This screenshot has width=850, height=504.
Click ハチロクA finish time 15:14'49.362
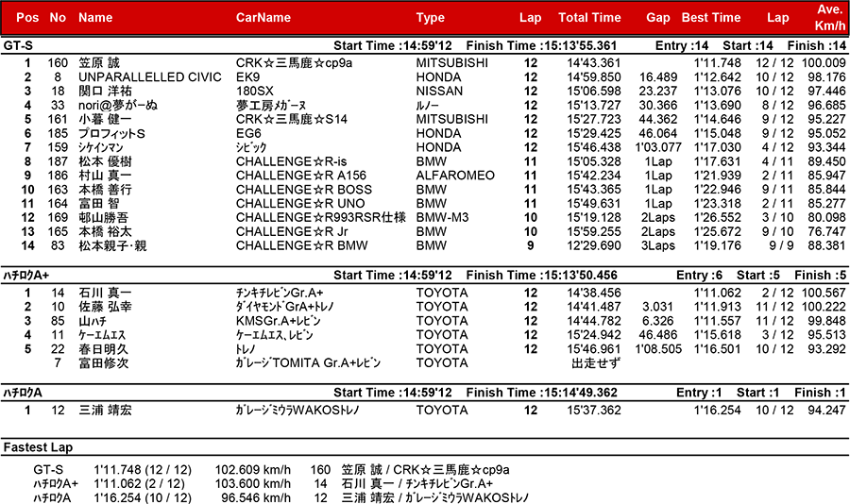542,393
